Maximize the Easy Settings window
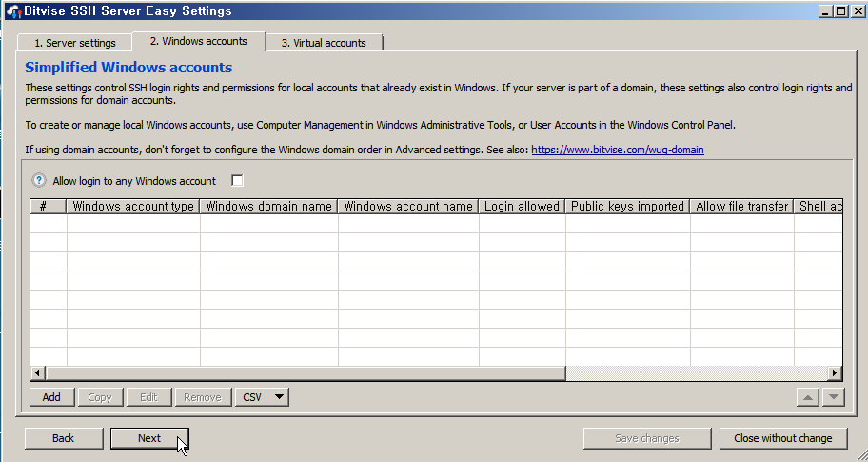The image size is (868, 462). (840, 11)
